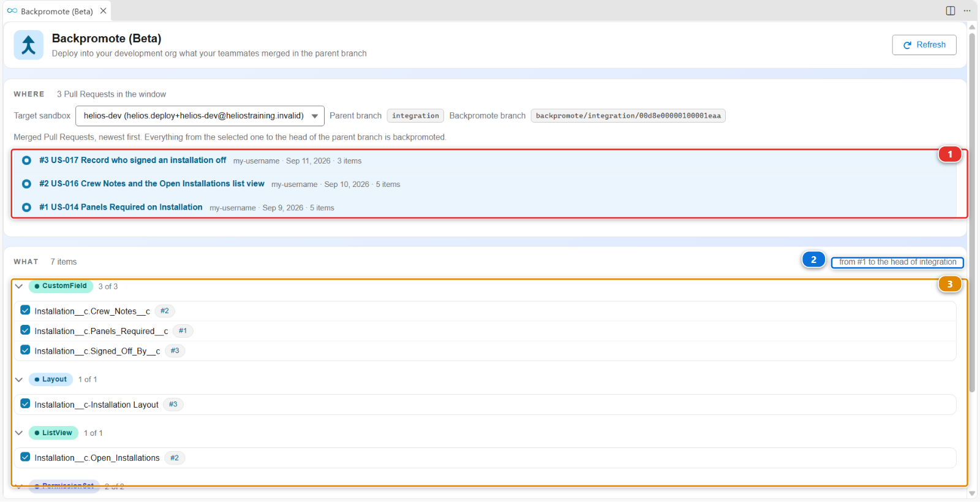Screen dimensions: 980x502
Task: Click the split editor icon
Action: [x=951, y=10]
